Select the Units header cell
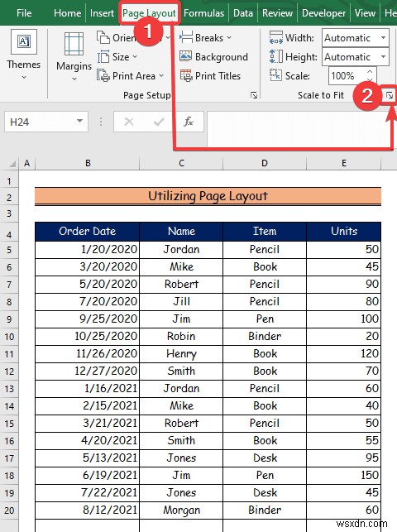Viewport: 397px width, 532px height. pyautogui.click(x=344, y=232)
